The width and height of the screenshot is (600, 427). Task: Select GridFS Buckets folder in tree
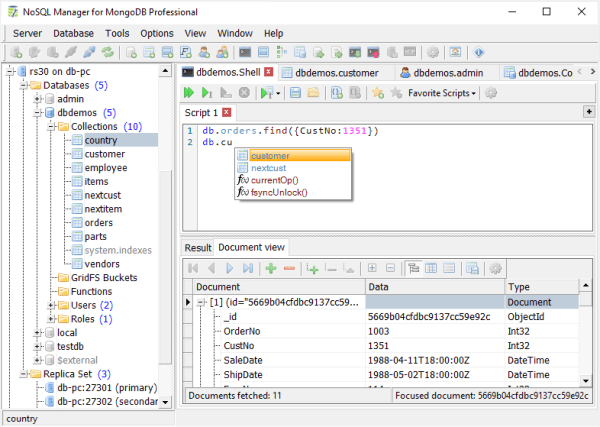(x=104, y=278)
